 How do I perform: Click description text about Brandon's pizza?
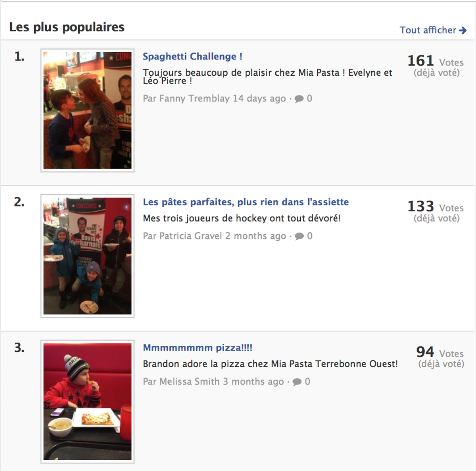(270, 364)
